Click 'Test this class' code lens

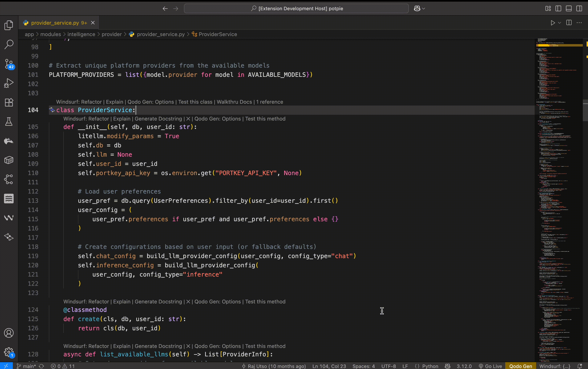tap(195, 102)
